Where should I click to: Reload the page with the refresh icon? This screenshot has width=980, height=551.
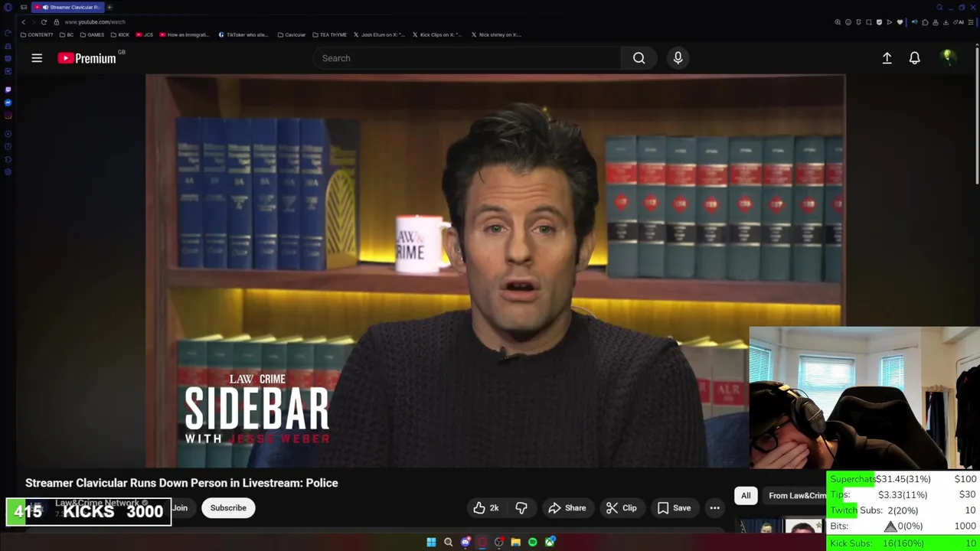point(44,22)
